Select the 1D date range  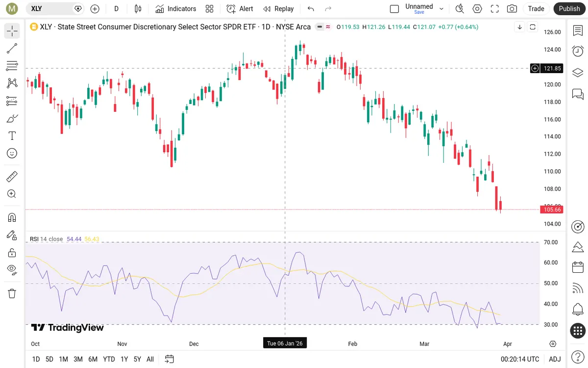coord(36,359)
